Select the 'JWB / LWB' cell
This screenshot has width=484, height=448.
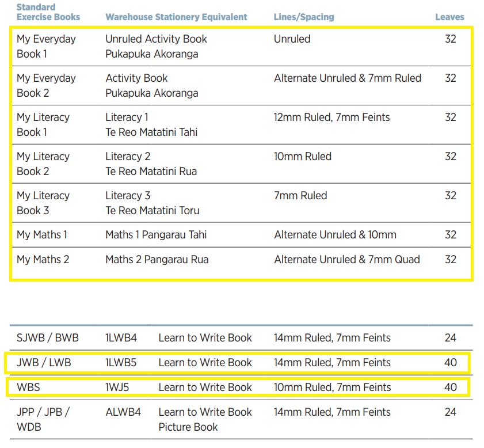pos(44,362)
